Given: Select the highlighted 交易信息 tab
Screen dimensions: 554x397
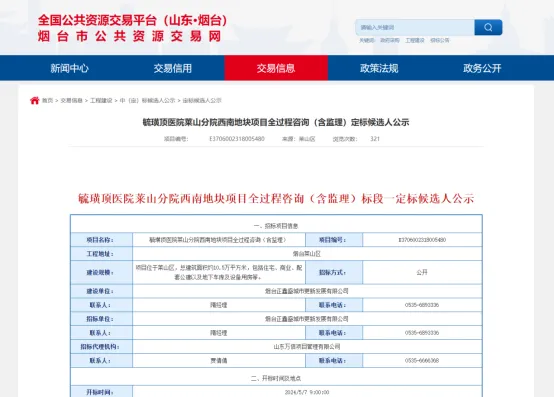Looking at the screenshot, I should 276,68.
